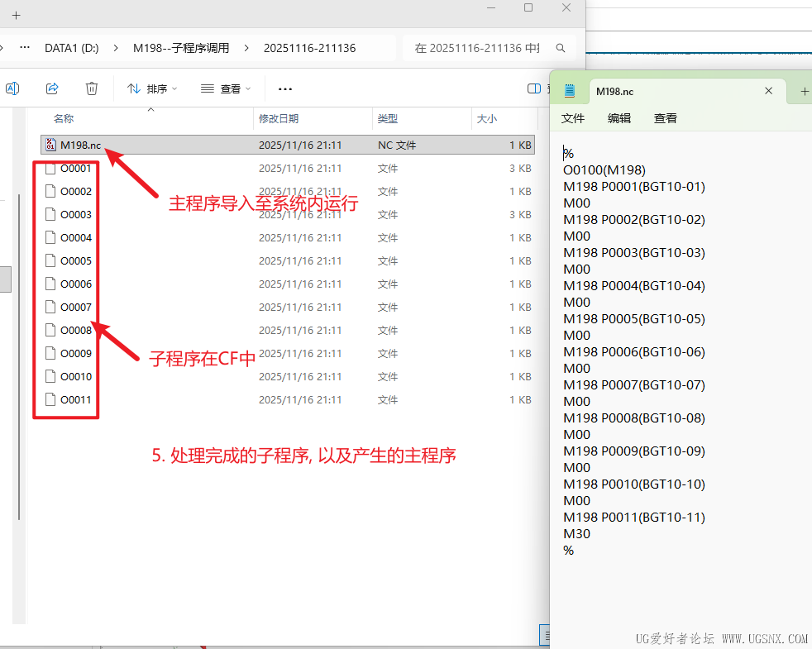812x649 pixels.
Task: Select the M198.nc file row
Action: (288, 145)
